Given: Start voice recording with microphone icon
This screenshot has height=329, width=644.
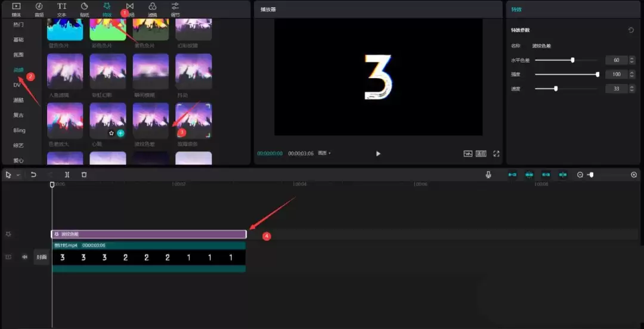Looking at the screenshot, I should 488,175.
